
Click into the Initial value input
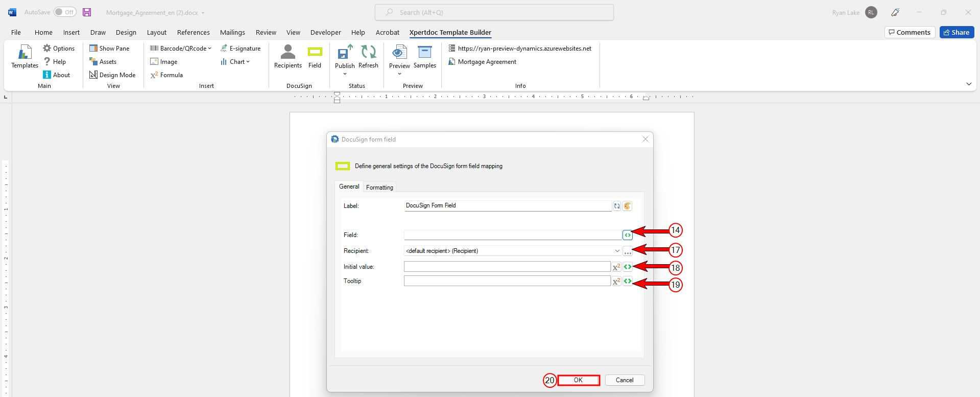(507, 267)
